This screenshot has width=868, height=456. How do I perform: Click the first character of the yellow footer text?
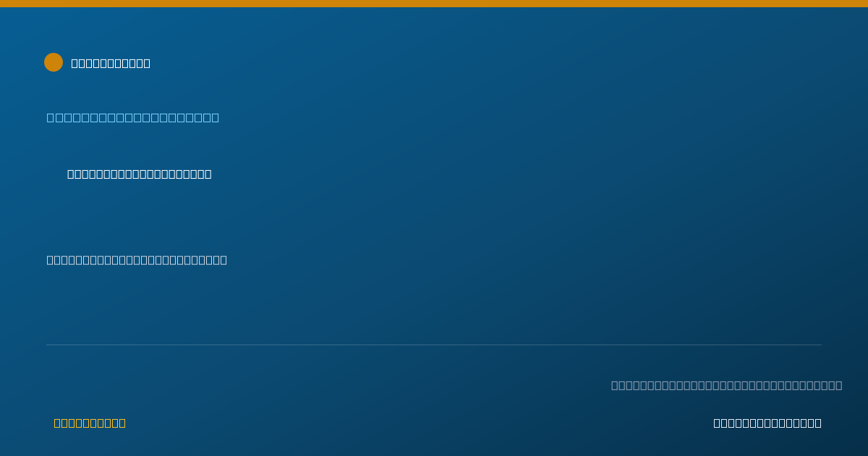coord(57,423)
